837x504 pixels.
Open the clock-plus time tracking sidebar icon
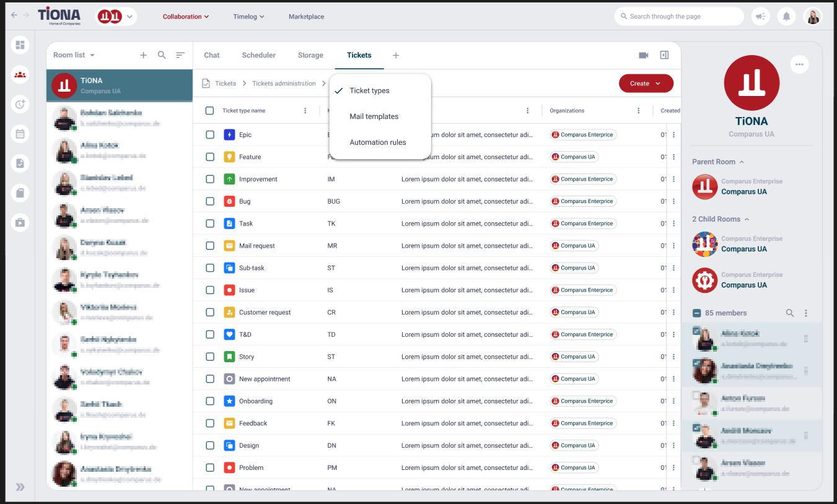coord(20,105)
